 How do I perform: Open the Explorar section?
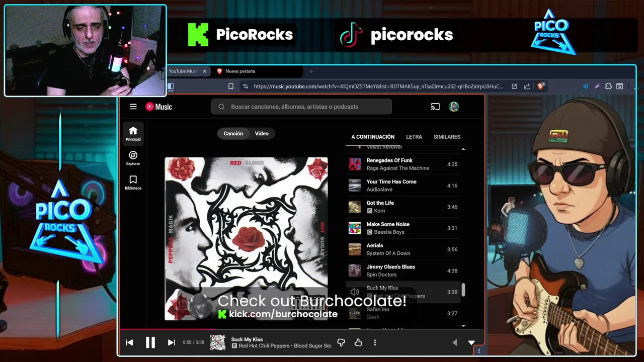click(133, 158)
